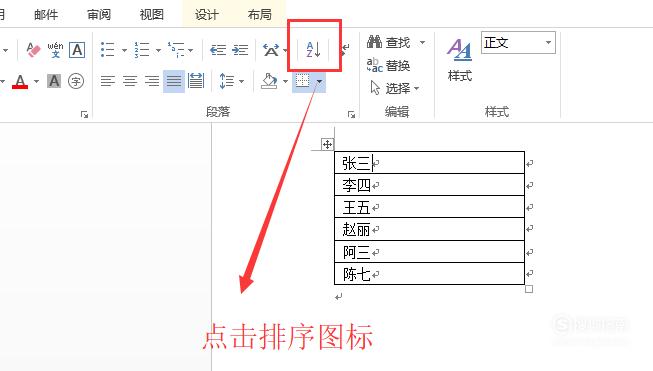Image resolution: width=653 pixels, height=371 pixels.
Task: Click the Bullets list icon
Action: click(107, 50)
